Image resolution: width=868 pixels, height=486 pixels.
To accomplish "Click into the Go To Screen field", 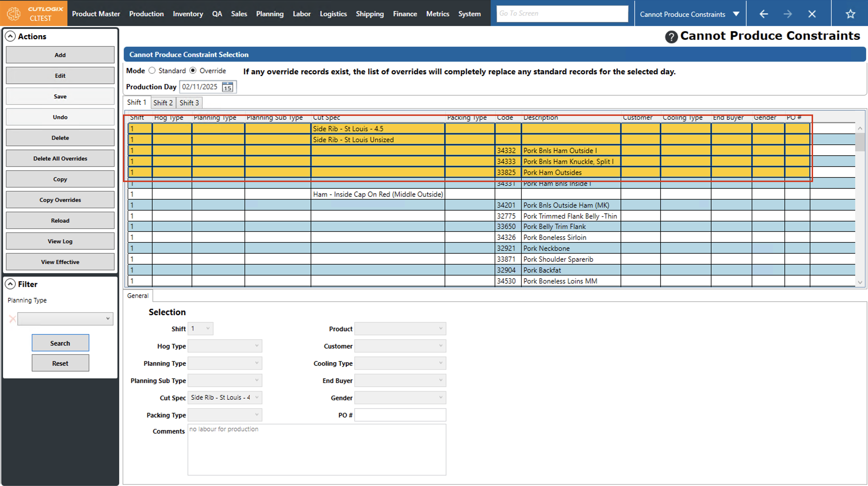I will pos(562,14).
